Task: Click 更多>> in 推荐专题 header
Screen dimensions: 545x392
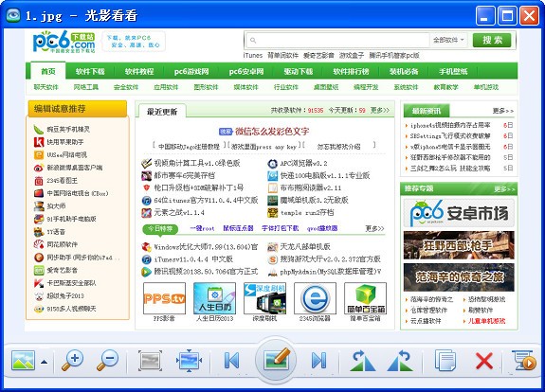Action: pos(504,188)
